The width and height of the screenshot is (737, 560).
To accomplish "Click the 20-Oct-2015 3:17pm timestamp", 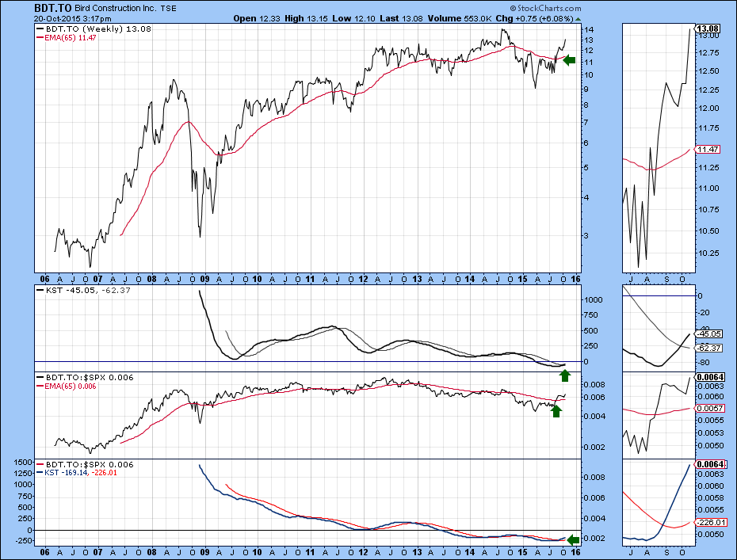I will coord(72,19).
